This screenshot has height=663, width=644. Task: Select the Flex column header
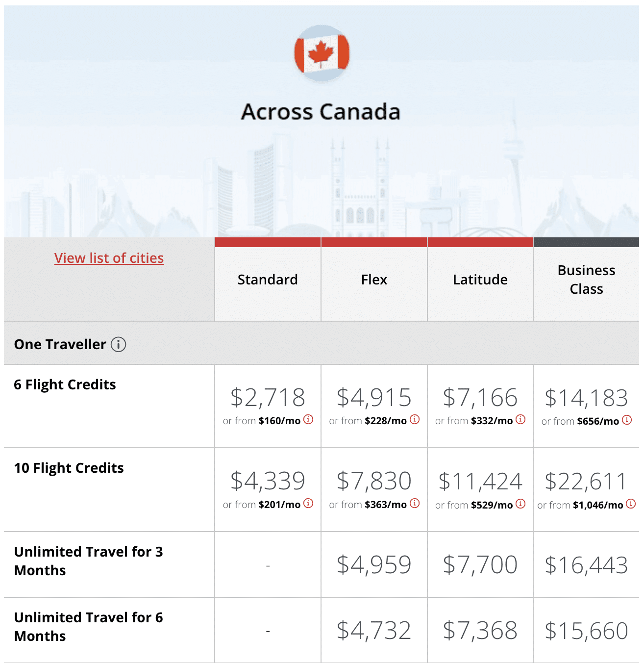(373, 280)
